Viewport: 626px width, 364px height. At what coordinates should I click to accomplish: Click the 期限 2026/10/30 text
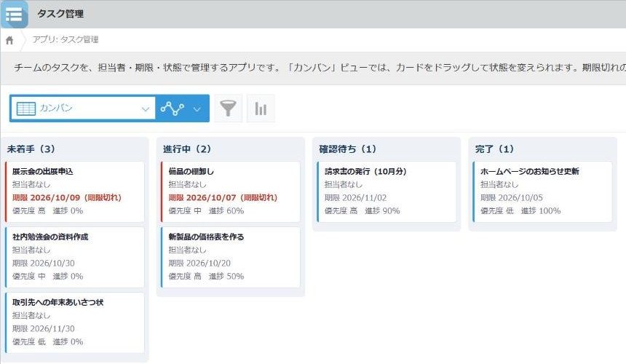(44, 263)
